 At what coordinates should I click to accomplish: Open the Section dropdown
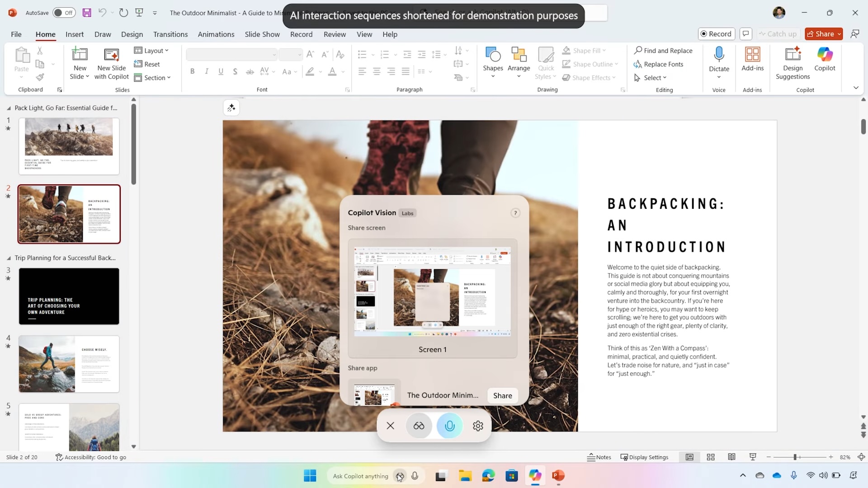(153, 77)
